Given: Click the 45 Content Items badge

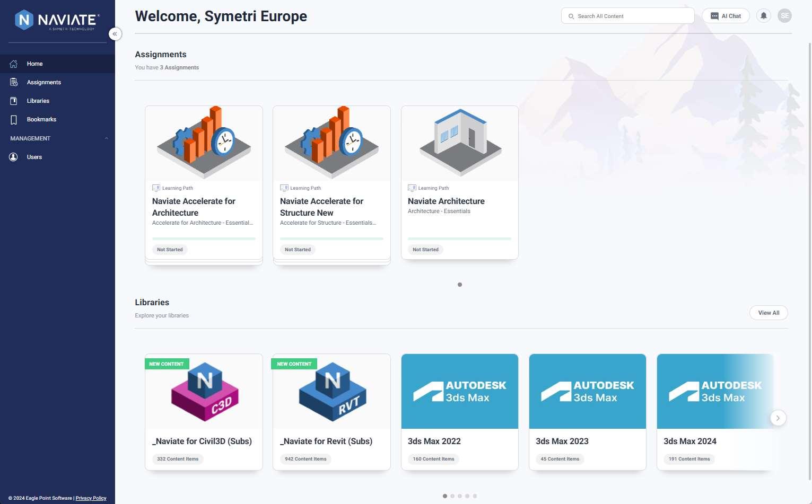Looking at the screenshot, I should (x=560, y=459).
